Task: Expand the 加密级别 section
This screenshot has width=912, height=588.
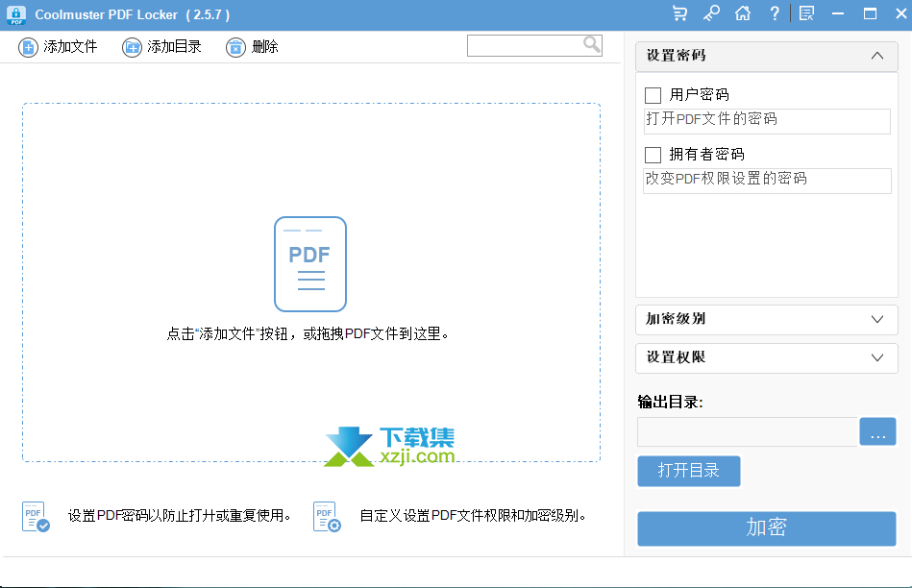Action: click(x=767, y=319)
